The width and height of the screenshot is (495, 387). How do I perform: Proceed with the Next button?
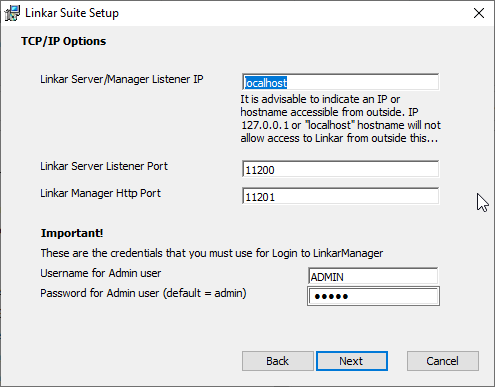tap(352, 361)
